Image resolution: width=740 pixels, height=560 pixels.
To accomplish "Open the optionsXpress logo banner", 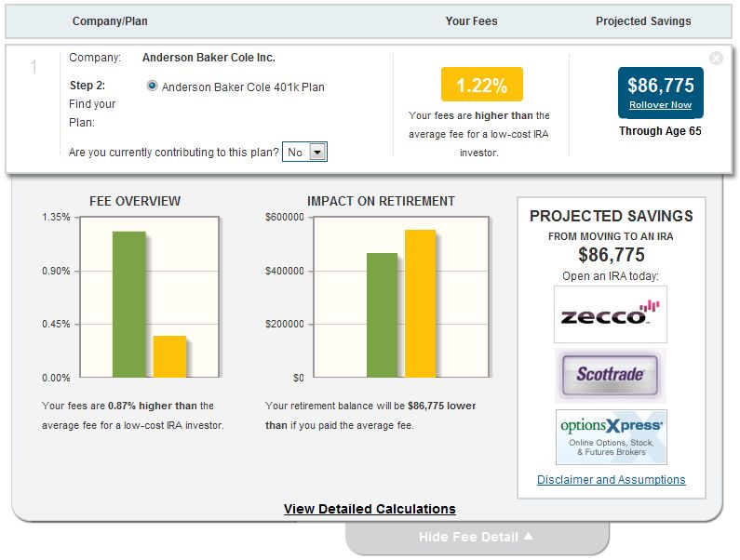I will [x=611, y=437].
